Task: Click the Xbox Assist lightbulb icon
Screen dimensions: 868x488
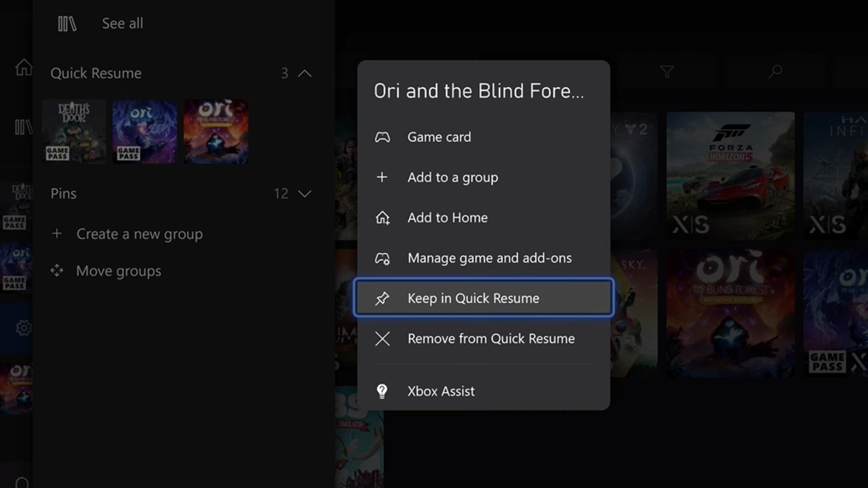Action: pyautogui.click(x=382, y=391)
